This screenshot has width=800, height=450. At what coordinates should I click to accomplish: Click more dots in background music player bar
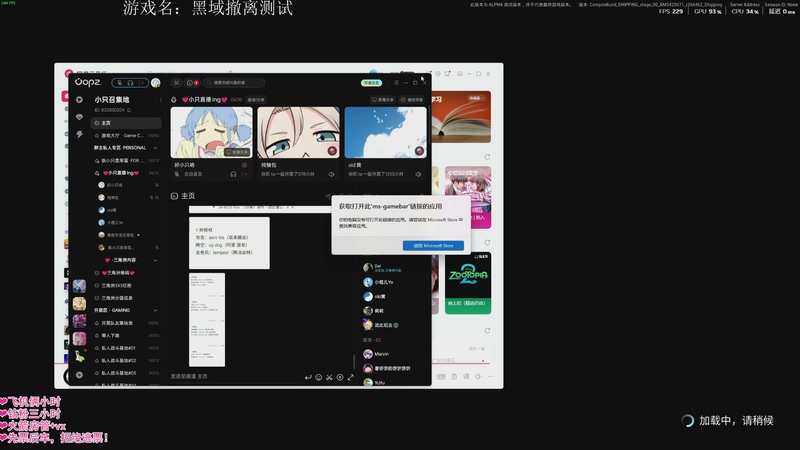(x=491, y=377)
